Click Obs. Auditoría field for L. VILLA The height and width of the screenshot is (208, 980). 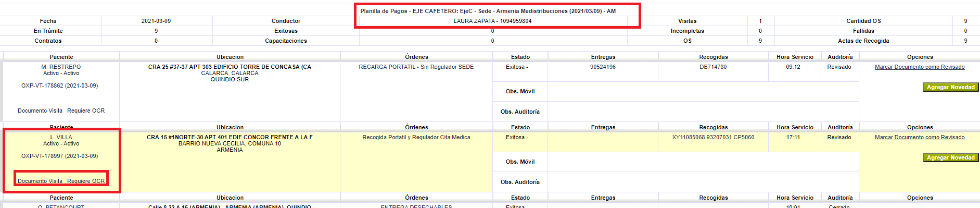(x=703, y=182)
